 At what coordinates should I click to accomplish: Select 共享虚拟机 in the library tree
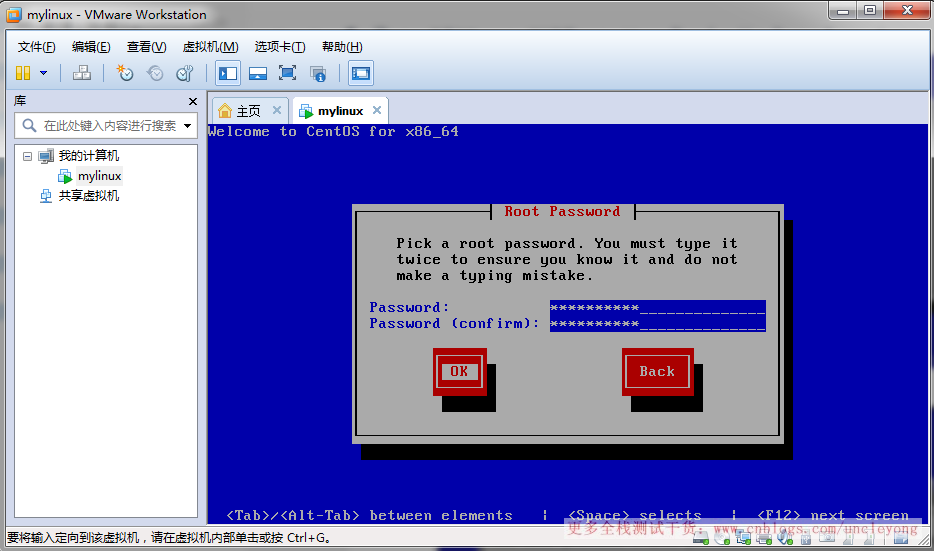(x=89, y=196)
